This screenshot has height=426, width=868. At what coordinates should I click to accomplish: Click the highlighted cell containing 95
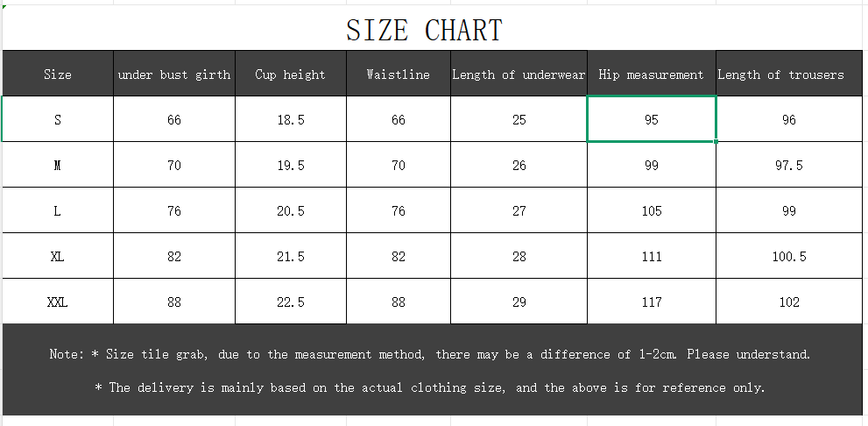pyautogui.click(x=652, y=119)
